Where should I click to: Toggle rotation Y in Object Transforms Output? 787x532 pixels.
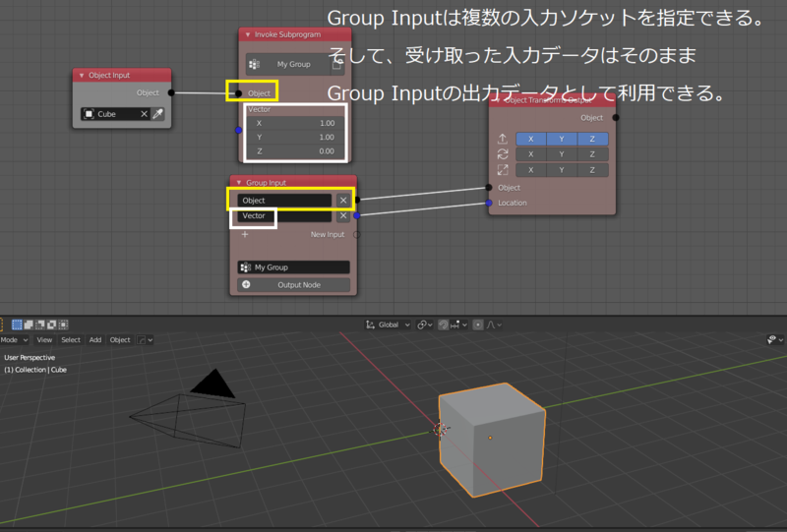pyautogui.click(x=562, y=154)
